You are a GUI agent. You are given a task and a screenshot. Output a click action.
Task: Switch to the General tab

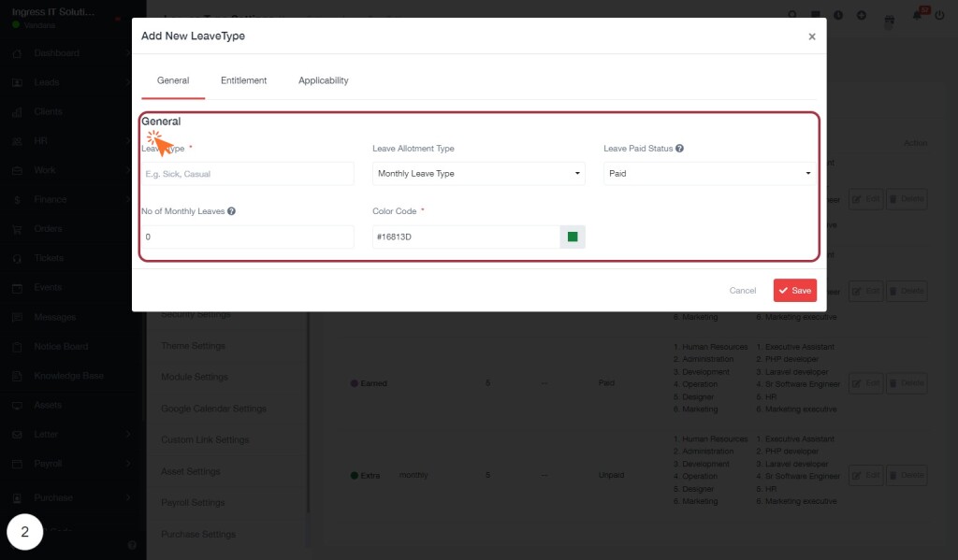click(173, 80)
